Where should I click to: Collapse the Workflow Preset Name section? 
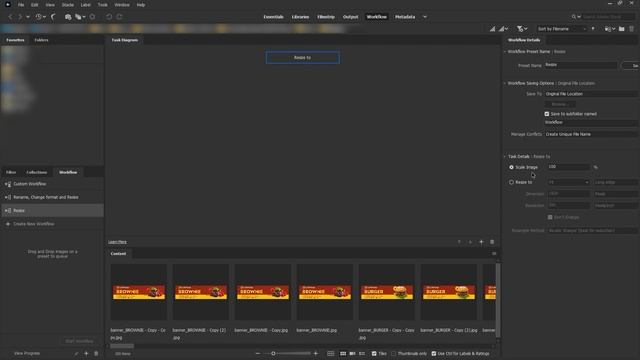click(505, 52)
